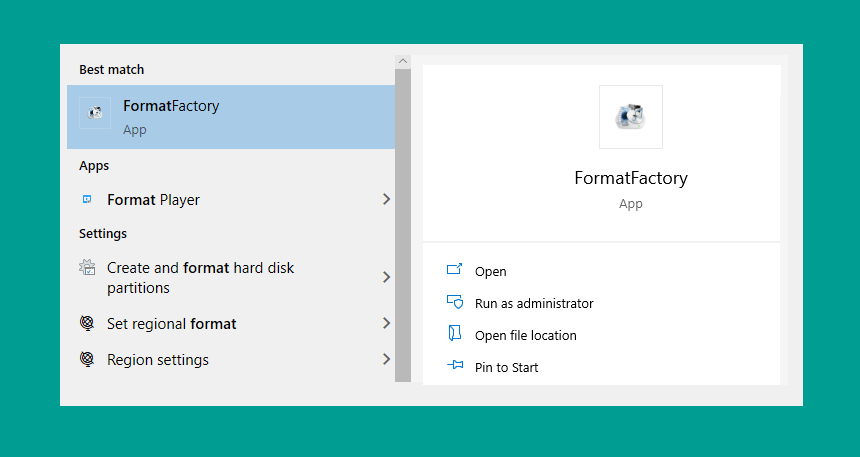Click the large FormatFactory icon in preview pane
This screenshot has height=457, width=860.
(x=631, y=117)
